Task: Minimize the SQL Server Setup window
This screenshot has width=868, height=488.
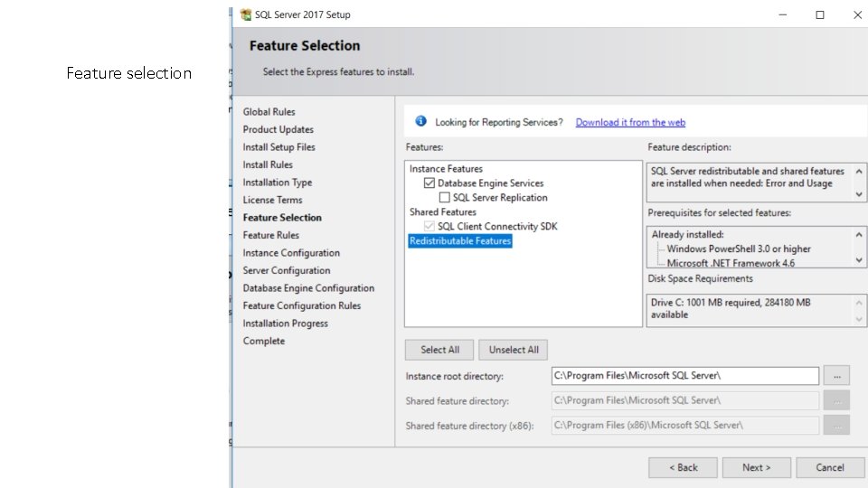Action: 783,15
